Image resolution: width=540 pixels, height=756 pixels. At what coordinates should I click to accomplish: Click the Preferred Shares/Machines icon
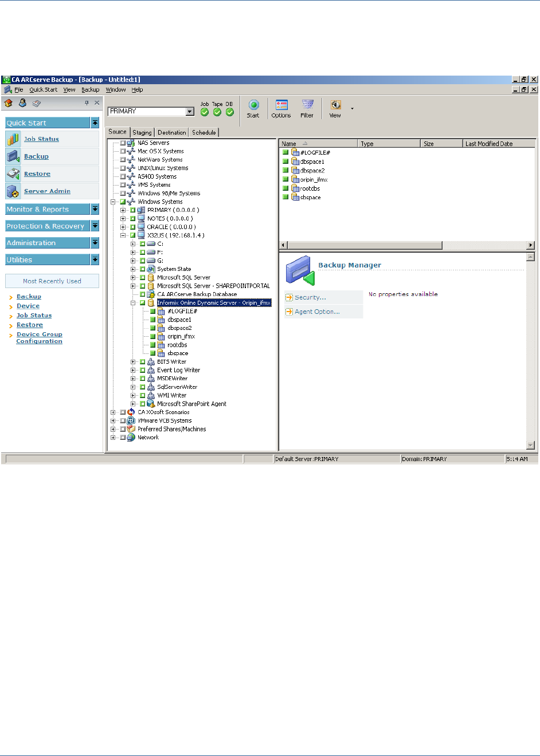[x=131, y=429]
